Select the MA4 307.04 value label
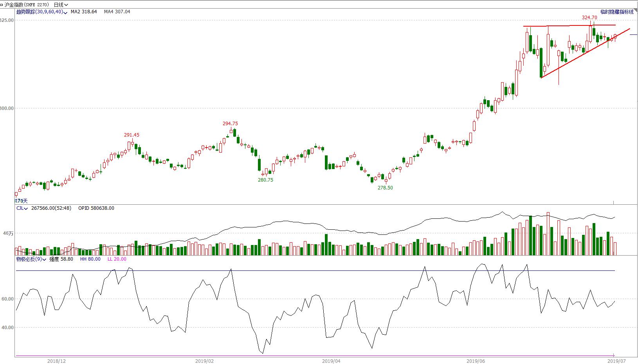 (117, 12)
